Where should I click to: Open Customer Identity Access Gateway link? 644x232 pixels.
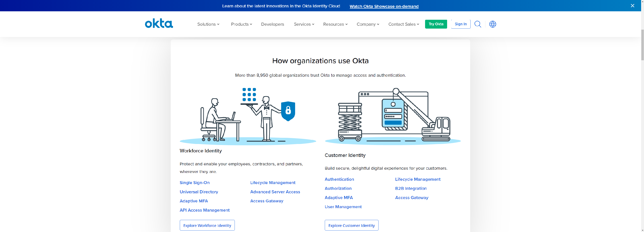point(411,197)
